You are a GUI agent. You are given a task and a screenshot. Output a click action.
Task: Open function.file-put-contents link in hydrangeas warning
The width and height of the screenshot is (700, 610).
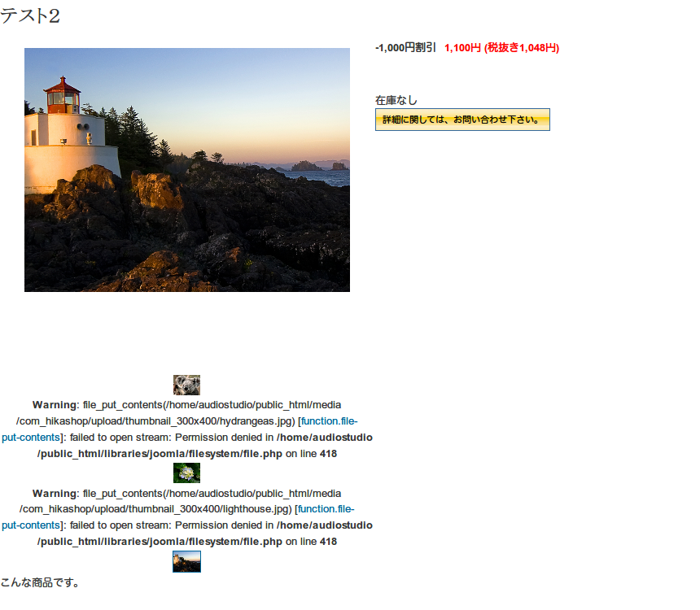coord(179,429)
